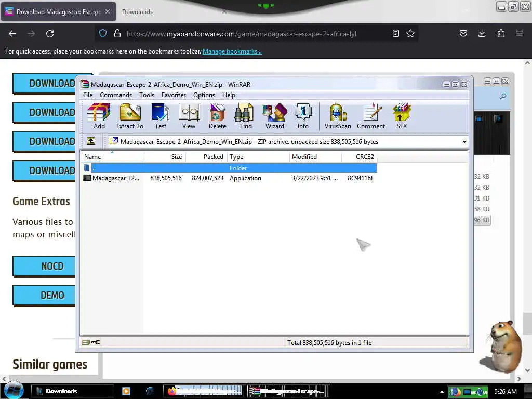Click the drive icon in WinRAR status bar

tap(86, 342)
